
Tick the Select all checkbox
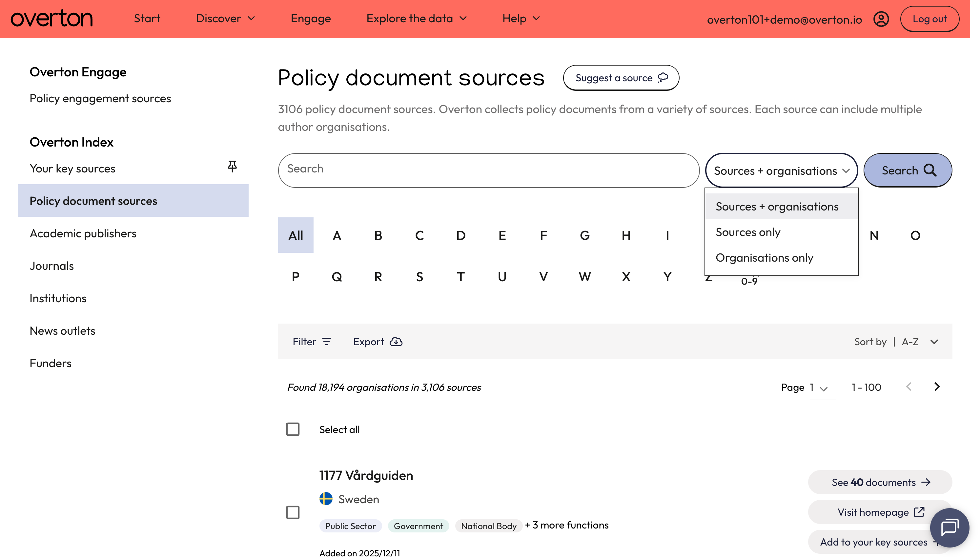[293, 429]
